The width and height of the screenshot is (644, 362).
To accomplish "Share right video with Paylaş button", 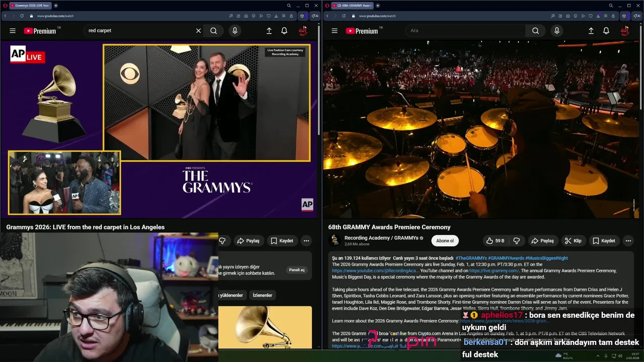I will click(543, 241).
